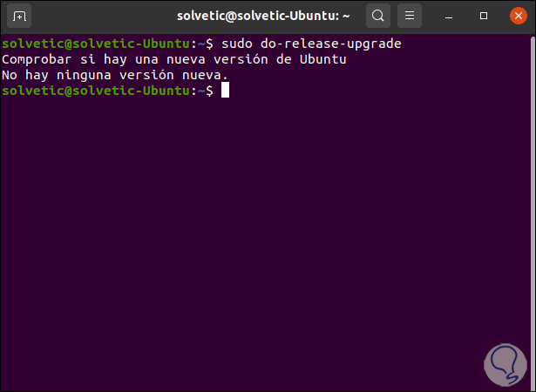
Task: Click the line No hay ninguna versión nueva.
Action: (115, 75)
